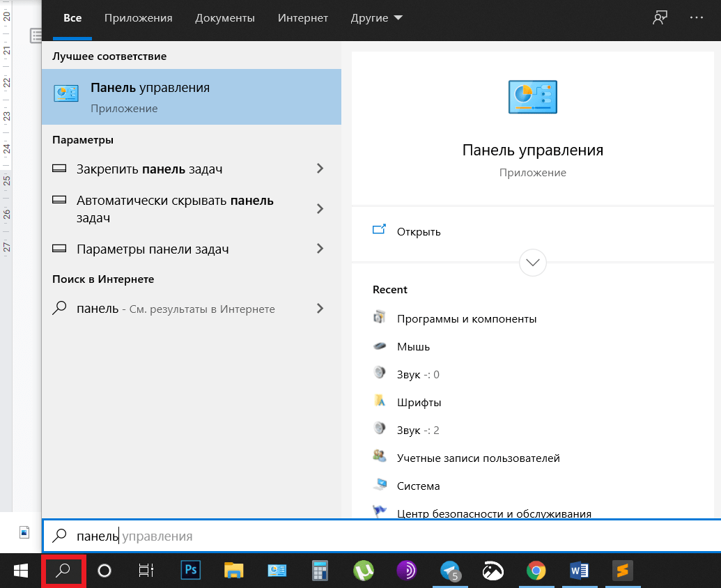Launch Google Chrome from the taskbar
The image size is (721, 588).
pyautogui.click(x=536, y=571)
